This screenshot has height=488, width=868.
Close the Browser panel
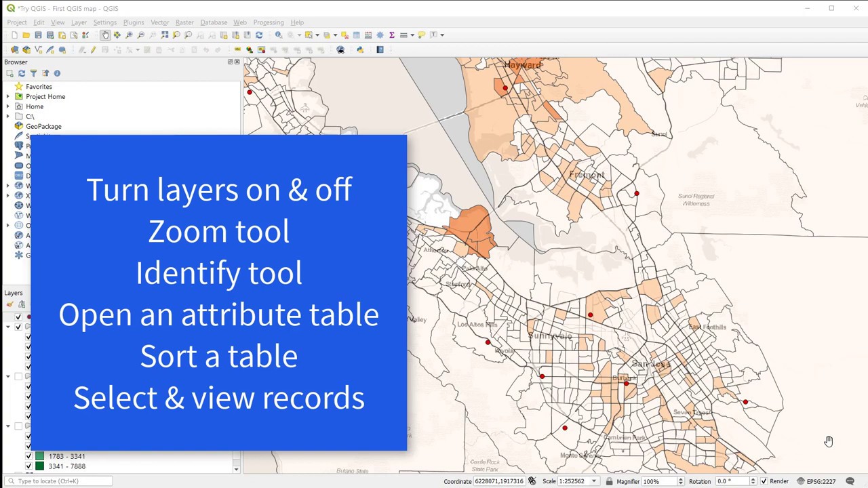tap(237, 62)
